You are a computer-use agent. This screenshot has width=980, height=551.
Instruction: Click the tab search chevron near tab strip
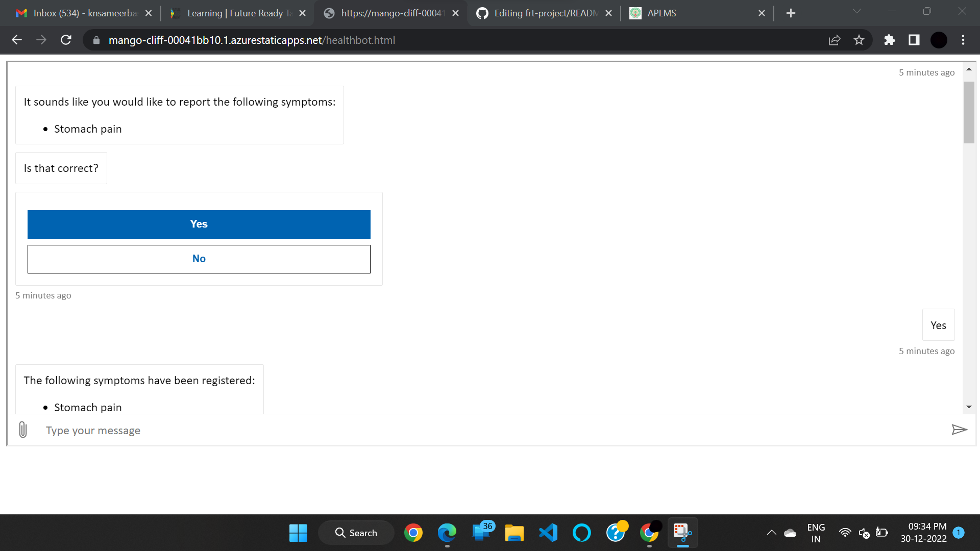(856, 11)
